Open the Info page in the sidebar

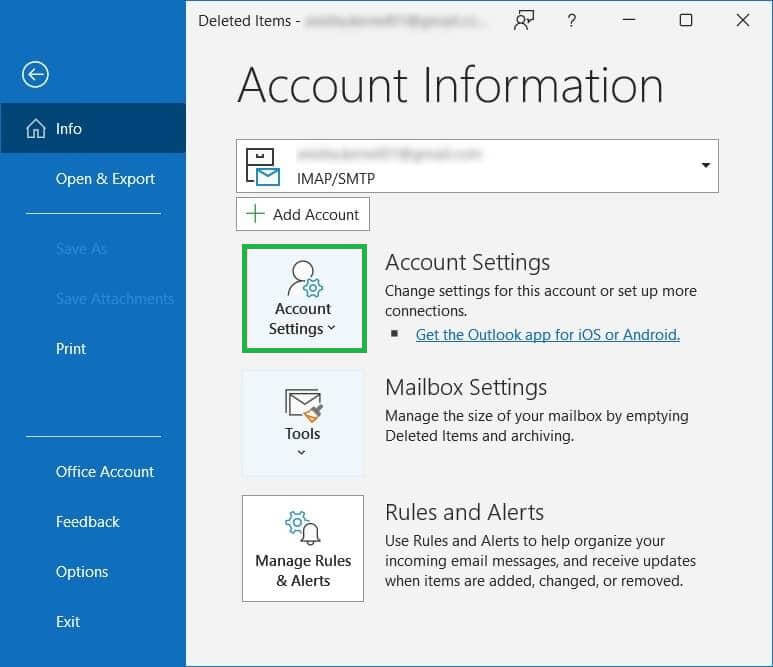[x=93, y=128]
